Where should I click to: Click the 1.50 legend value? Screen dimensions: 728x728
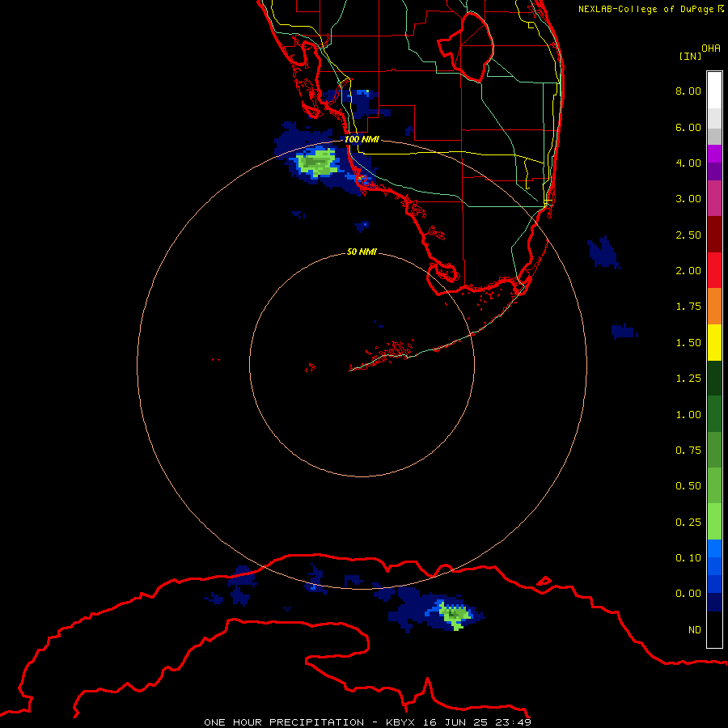(x=688, y=343)
